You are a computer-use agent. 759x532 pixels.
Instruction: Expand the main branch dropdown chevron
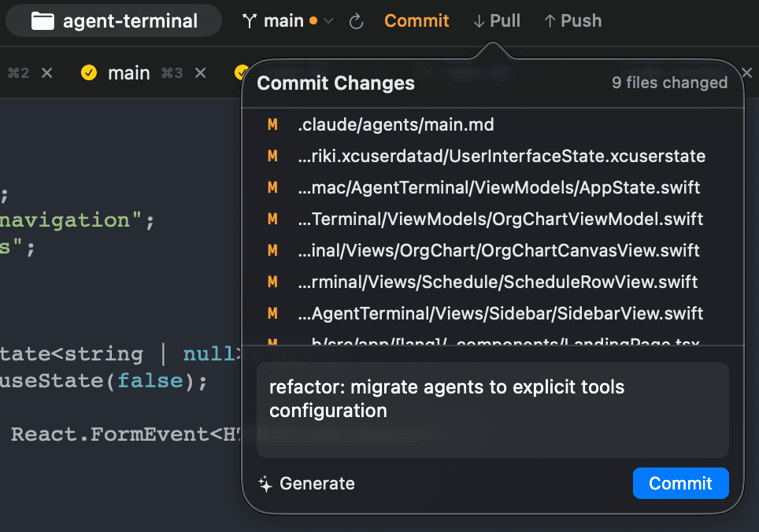coord(329,21)
